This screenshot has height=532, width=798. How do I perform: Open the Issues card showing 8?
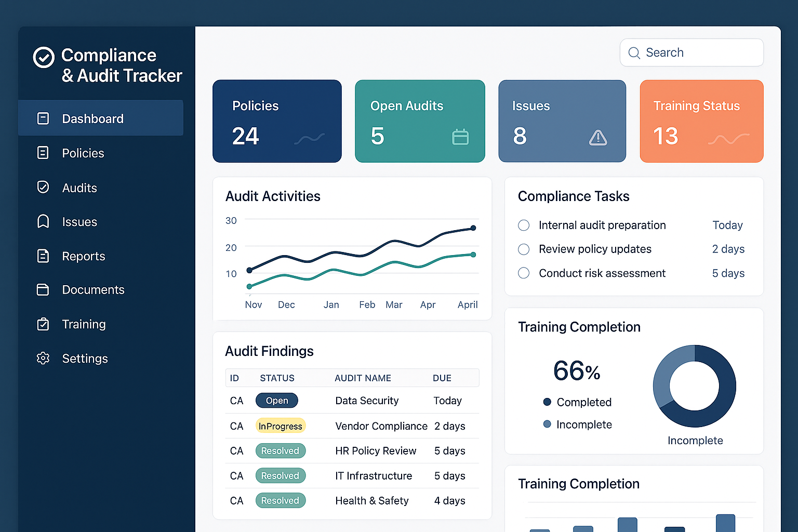tap(562, 121)
